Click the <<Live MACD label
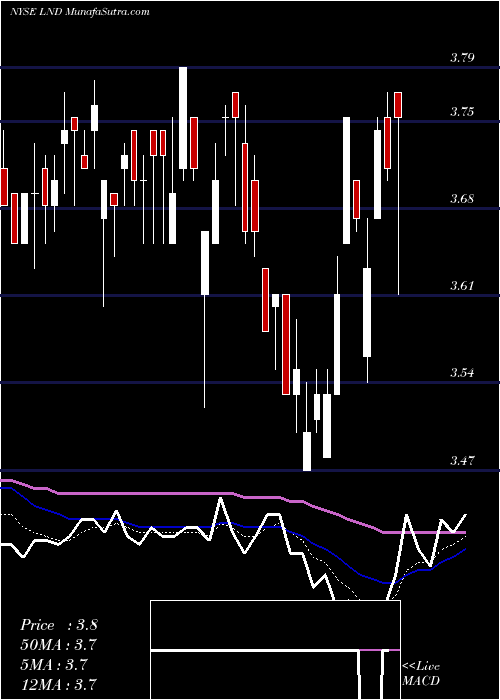 (x=421, y=673)
